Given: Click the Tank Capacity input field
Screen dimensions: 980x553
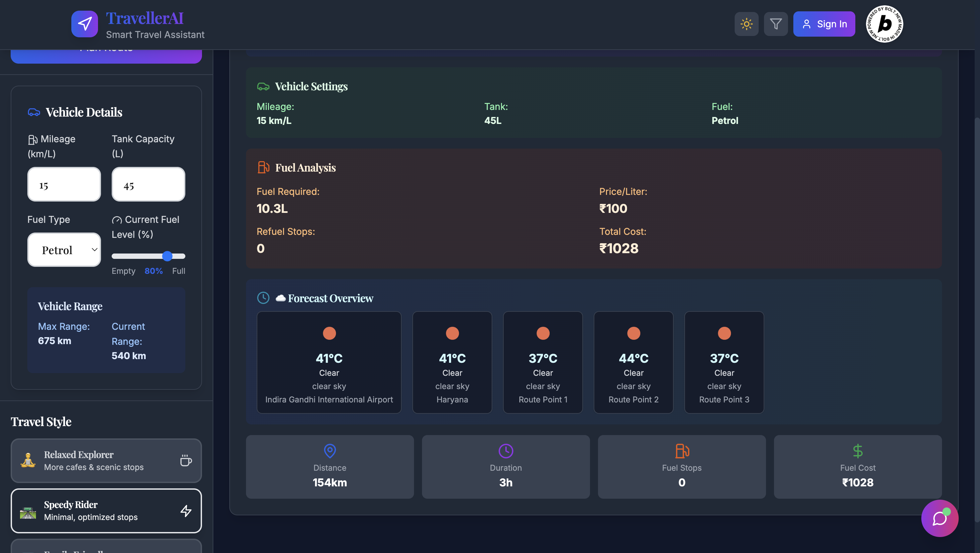Looking at the screenshot, I should (148, 185).
